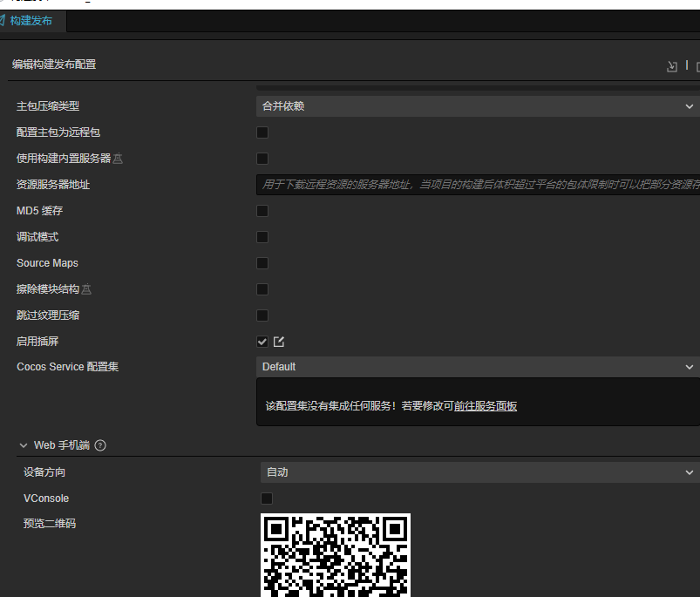
Task: Focus the 资源服务器地址 input field
Action: (x=478, y=185)
